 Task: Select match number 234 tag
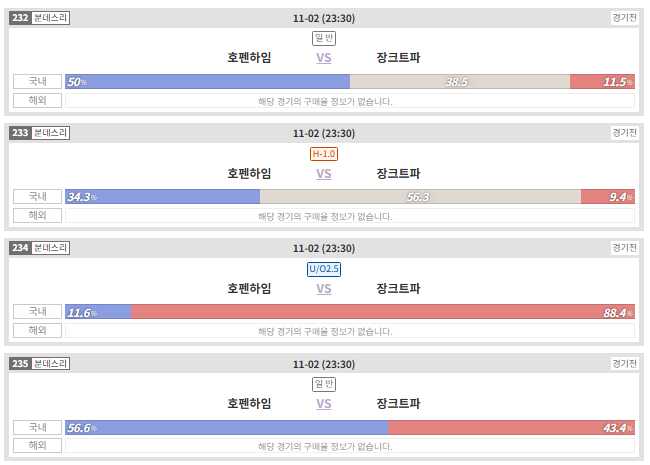(x=20, y=248)
